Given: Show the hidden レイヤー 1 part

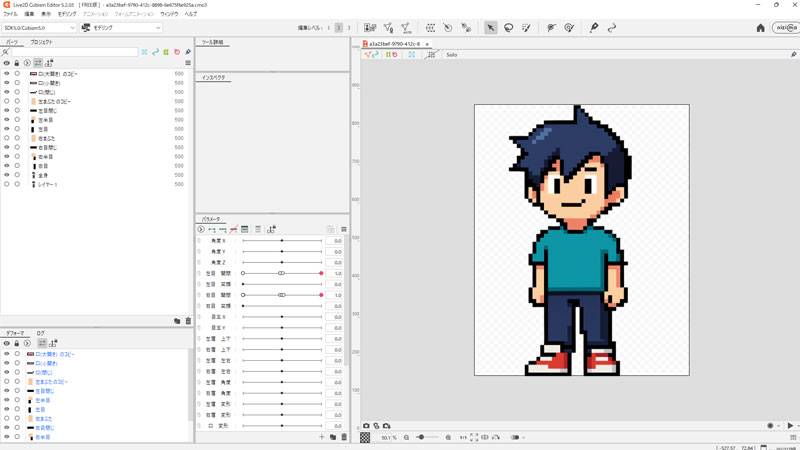Looking at the screenshot, I should click(7, 184).
